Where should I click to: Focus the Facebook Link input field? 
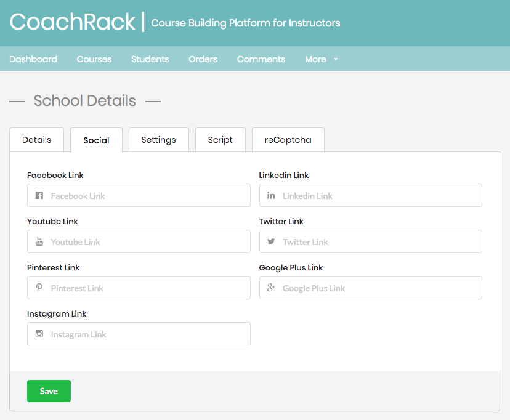[x=139, y=195]
